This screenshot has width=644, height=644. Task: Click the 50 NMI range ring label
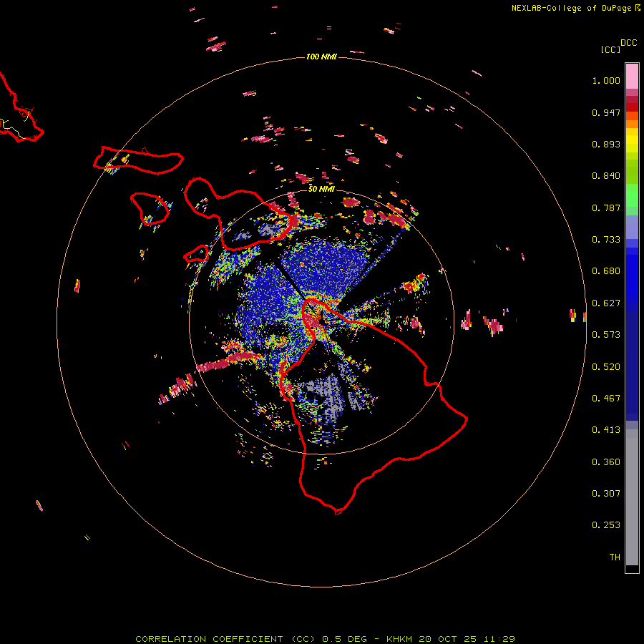(x=321, y=189)
